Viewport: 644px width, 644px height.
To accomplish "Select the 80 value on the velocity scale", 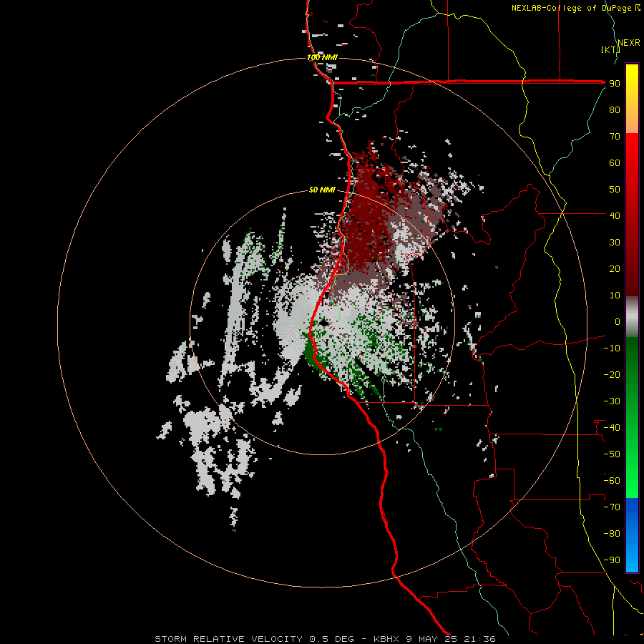I will [615, 109].
